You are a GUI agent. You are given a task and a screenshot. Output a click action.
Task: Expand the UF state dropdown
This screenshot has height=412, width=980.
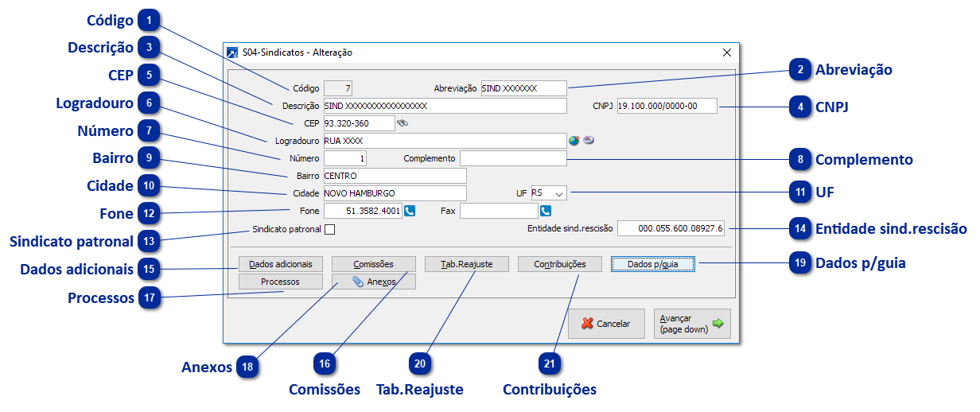coord(558,193)
